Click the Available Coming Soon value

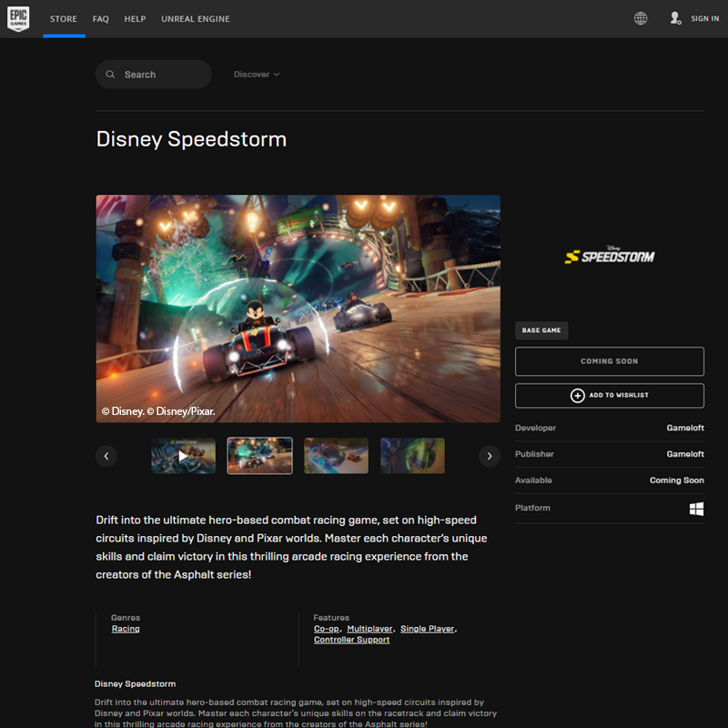click(676, 480)
